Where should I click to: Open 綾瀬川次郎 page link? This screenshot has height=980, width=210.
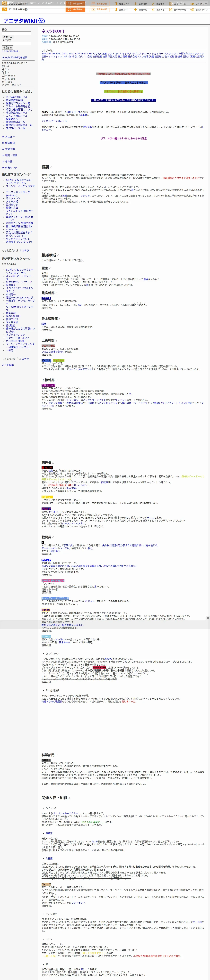coord(12,208)
